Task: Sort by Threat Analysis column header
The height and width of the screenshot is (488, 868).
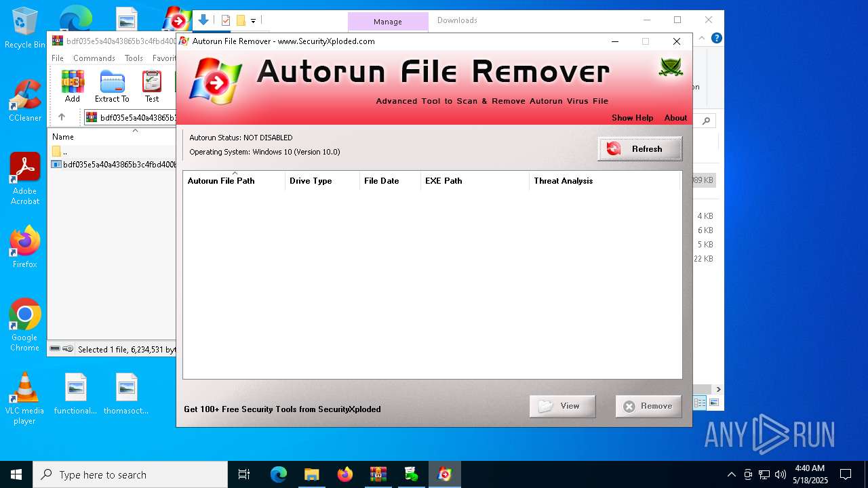Action: (x=604, y=181)
